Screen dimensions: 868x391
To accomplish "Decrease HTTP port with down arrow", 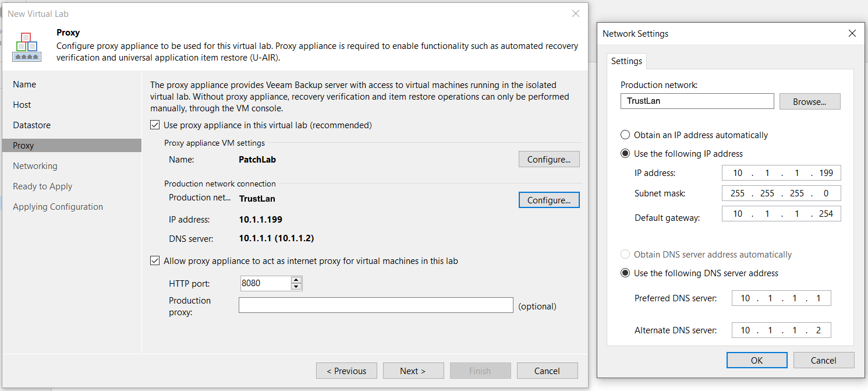I will (x=296, y=287).
